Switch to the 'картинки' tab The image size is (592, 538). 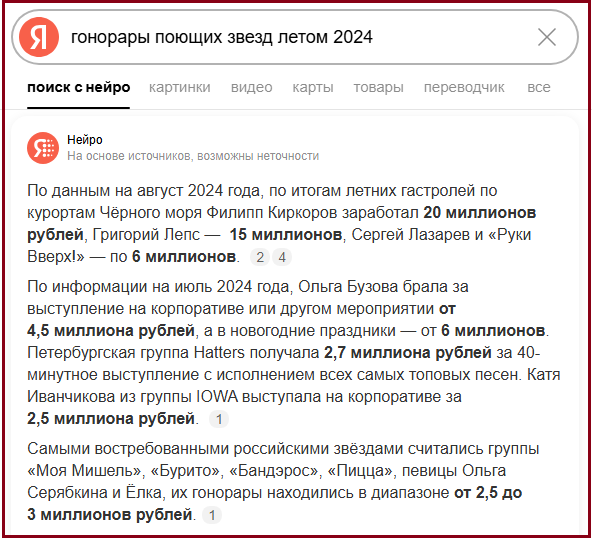[180, 87]
